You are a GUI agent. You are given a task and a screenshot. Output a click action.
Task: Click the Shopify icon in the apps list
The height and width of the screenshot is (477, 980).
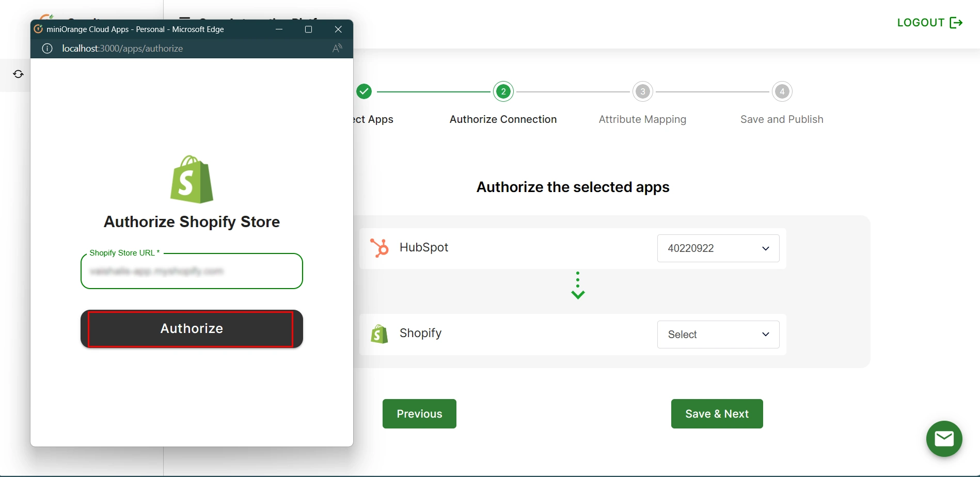click(380, 333)
